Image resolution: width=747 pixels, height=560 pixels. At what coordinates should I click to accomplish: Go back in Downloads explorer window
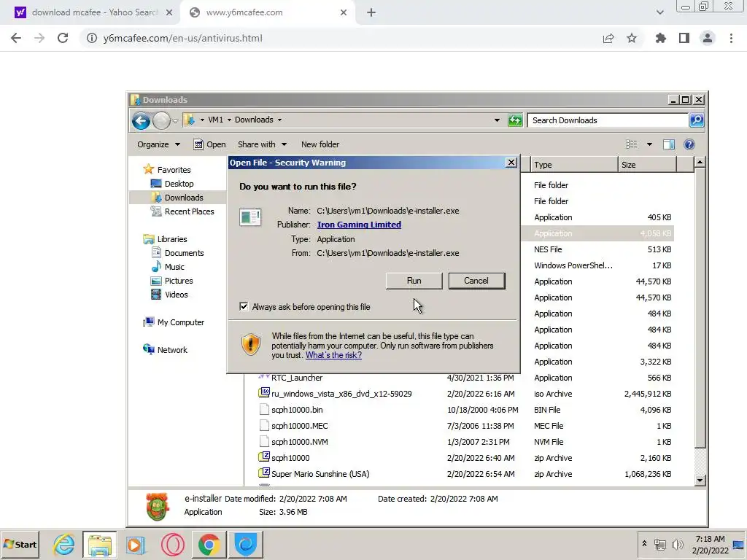pyautogui.click(x=141, y=120)
